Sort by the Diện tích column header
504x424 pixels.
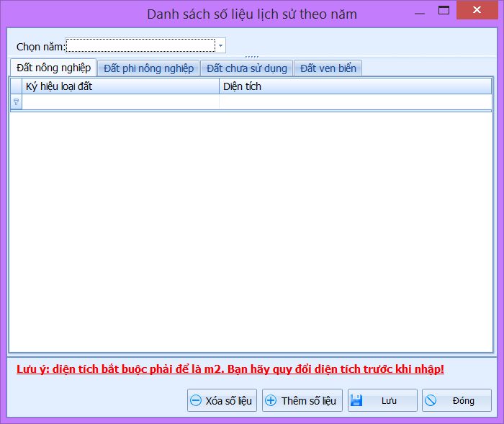(355, 86)
